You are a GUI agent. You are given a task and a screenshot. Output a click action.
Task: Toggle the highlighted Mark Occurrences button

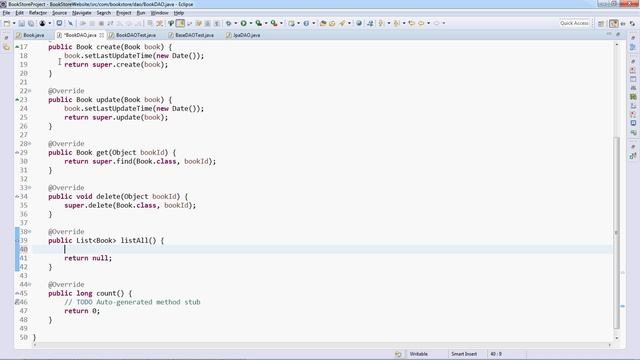click(x=180, y=23)
